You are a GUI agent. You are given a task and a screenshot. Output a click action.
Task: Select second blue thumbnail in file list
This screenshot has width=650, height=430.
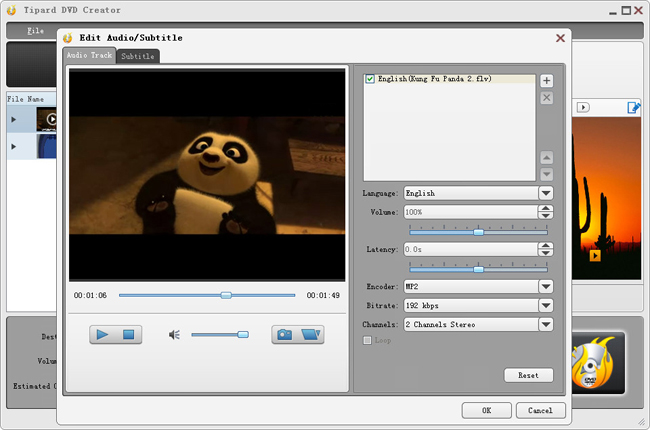pyautogui.click(x=46, y=146)
